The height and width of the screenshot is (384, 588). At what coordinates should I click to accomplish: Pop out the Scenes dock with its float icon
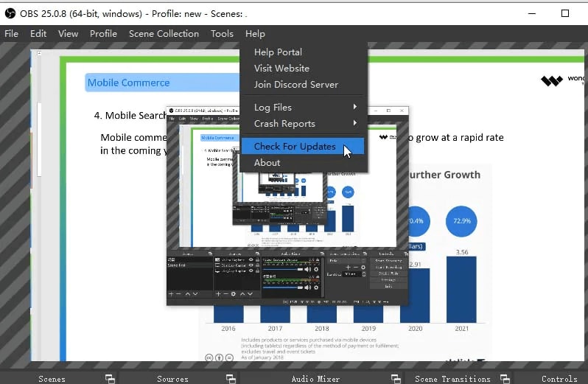(x=110, y=379)
